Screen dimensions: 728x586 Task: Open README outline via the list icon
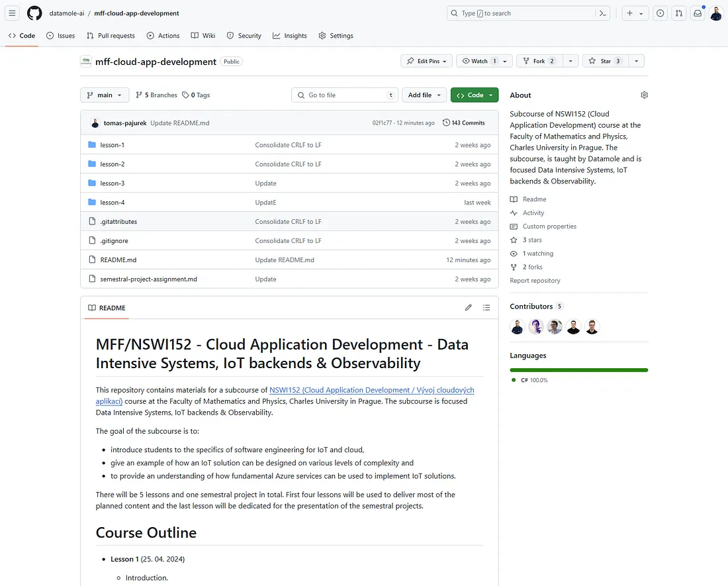tap(486, 307)
